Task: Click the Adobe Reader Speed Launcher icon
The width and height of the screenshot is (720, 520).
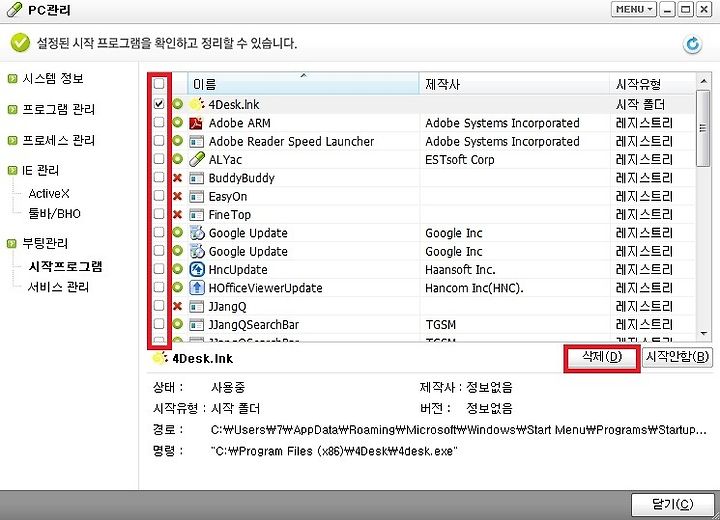Action: tap(197, 141)
